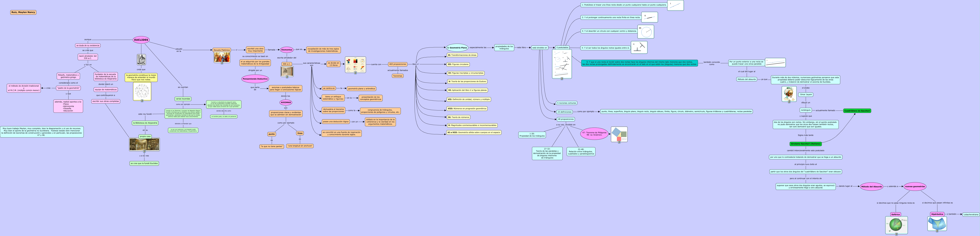Click the 'punto' node
This screenshot has height=236, width=980.
(272, 134)
